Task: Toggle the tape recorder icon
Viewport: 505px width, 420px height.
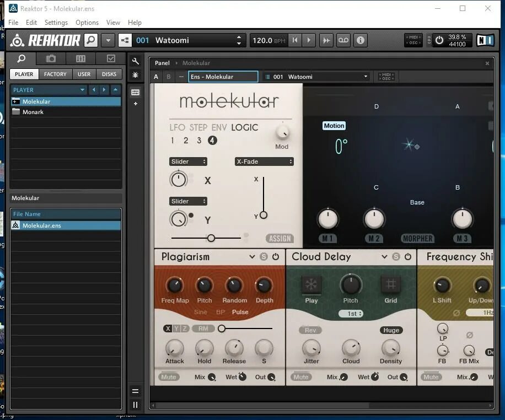Action: 343,40
